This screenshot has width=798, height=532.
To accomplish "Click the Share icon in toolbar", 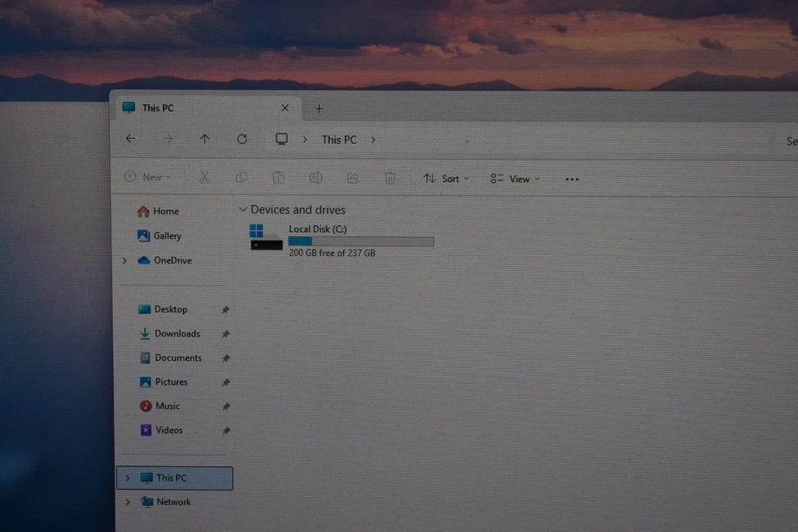I will (352, 178).
